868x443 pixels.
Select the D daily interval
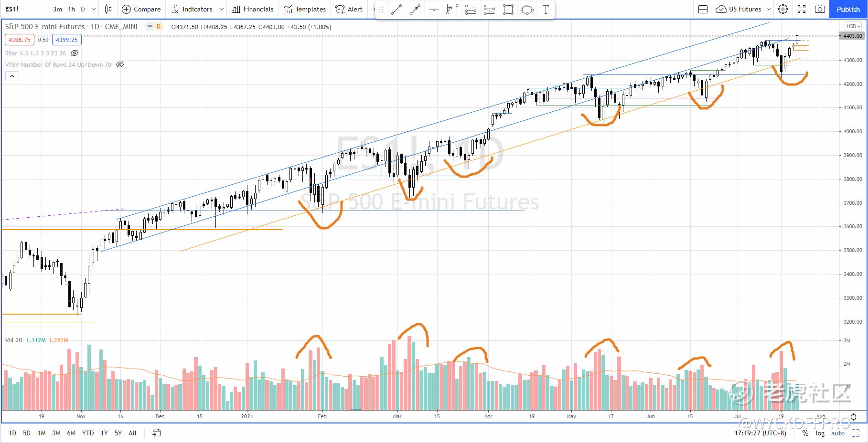click(83, 9)
